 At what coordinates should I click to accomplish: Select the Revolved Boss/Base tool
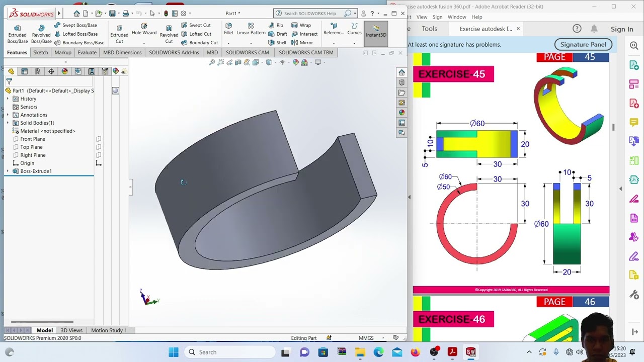[41, 34]
